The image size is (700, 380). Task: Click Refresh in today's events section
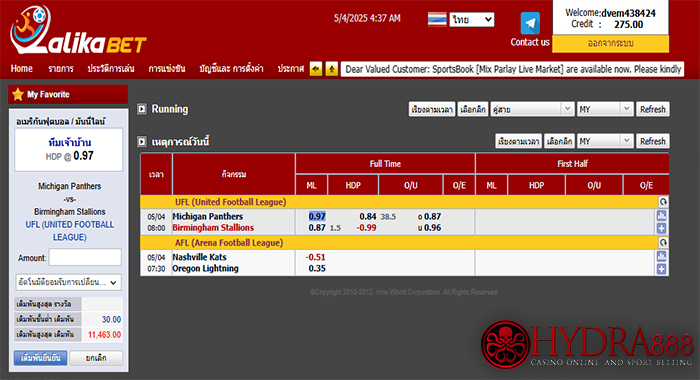pyautogui.click(x=653, y=141)
